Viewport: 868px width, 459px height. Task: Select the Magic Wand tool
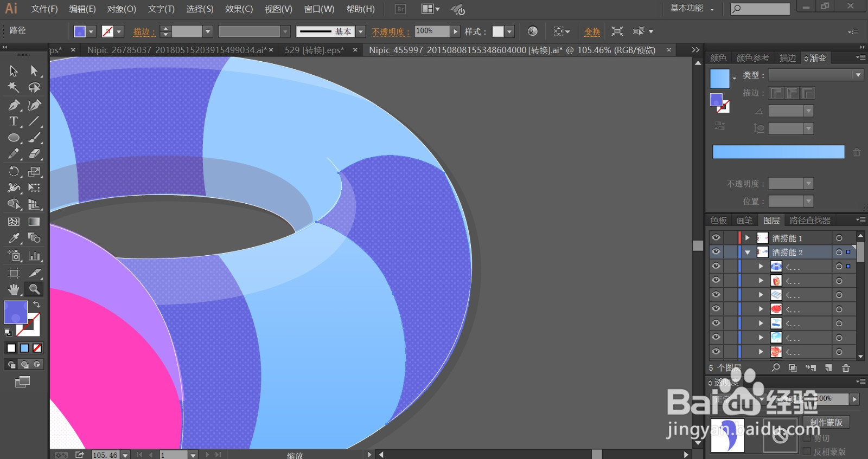click(14, 87)
